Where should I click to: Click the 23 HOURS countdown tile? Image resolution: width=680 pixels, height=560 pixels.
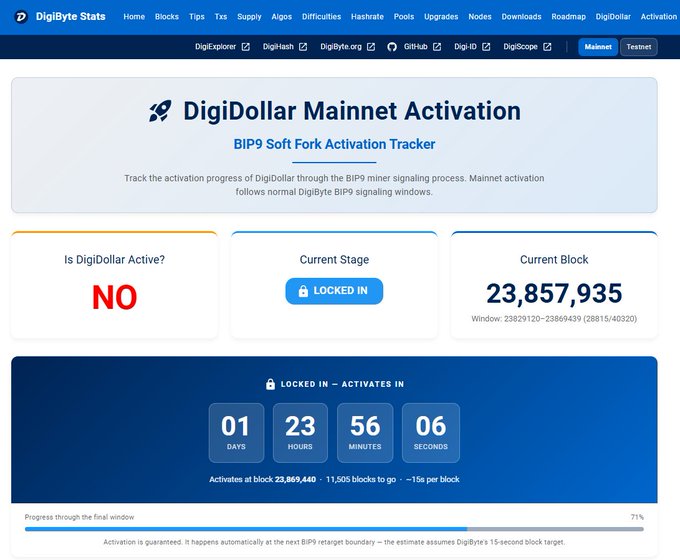(x=300, y=433)
